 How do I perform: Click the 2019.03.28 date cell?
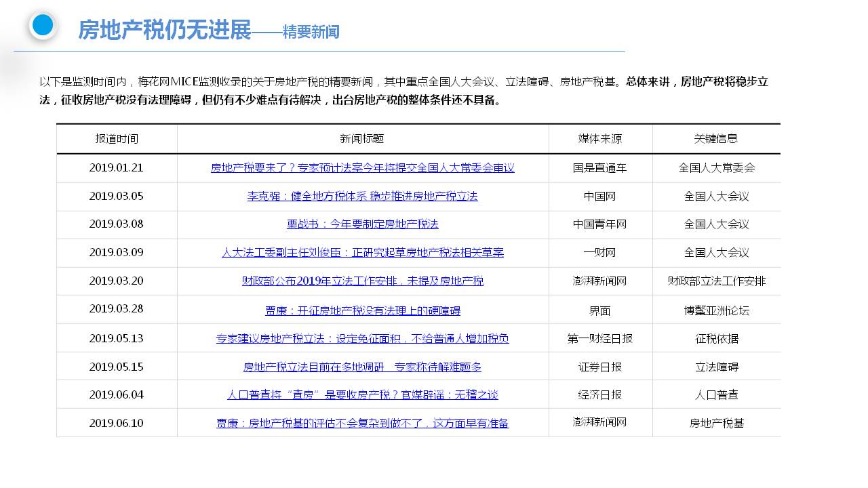117,309
